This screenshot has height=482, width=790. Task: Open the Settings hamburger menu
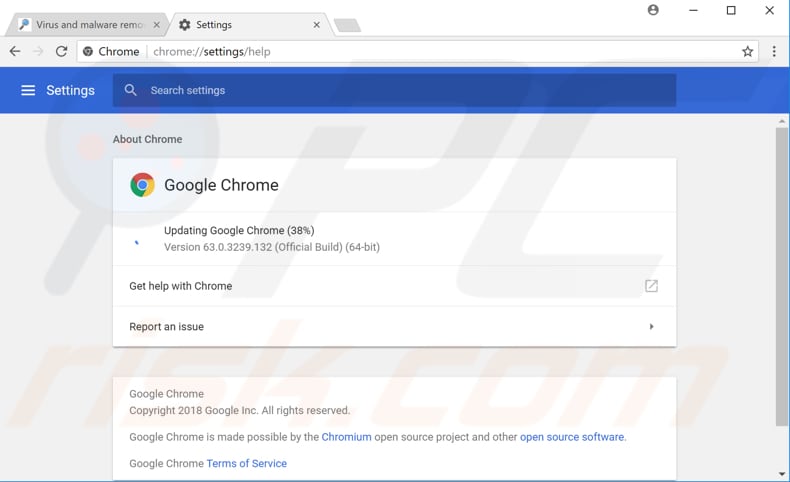pos(28,90)
